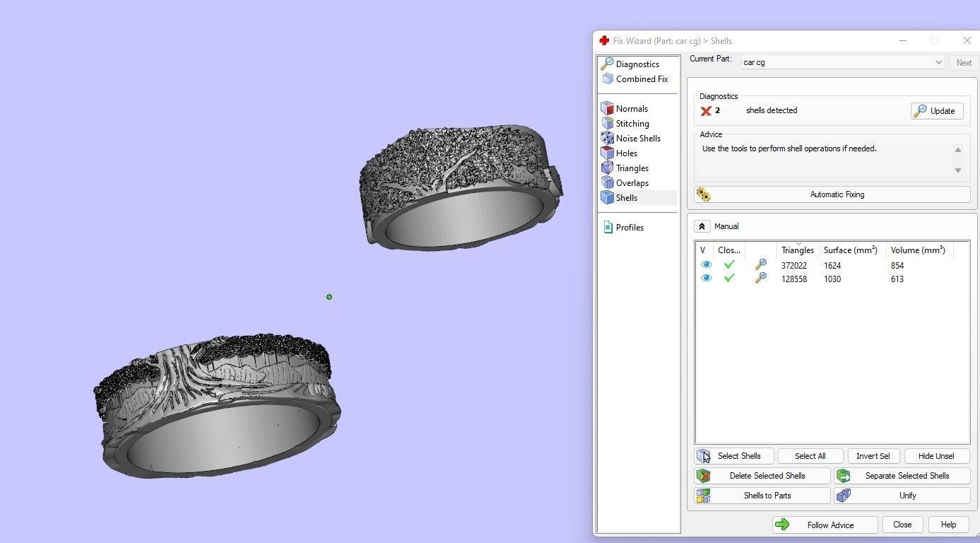980x543 pixels.
Task: Click Delete Selected Shells
Action: pos(762,476)
